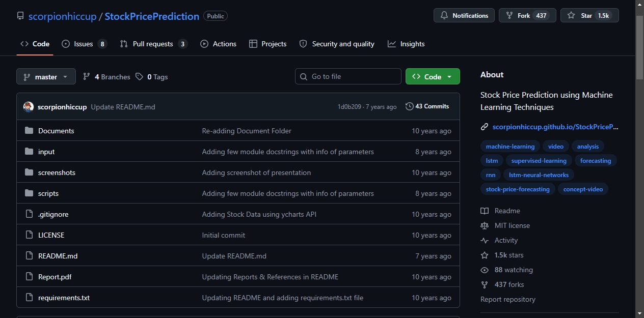This screenshot has height=318, width=644.
Task: Click the screenshots folder icon
Action: tap(29, 172)
